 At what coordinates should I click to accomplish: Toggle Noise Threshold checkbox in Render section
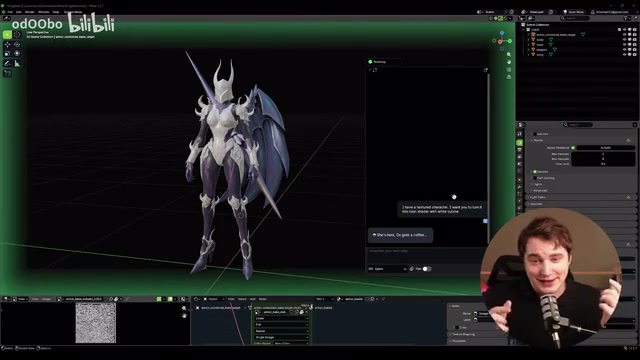click(573, 148)
